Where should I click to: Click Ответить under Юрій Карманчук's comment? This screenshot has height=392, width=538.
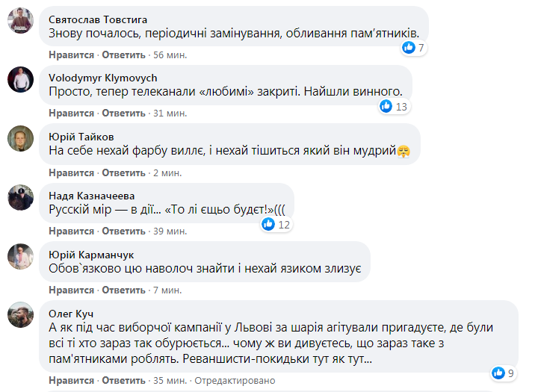[x=123, y=290]
